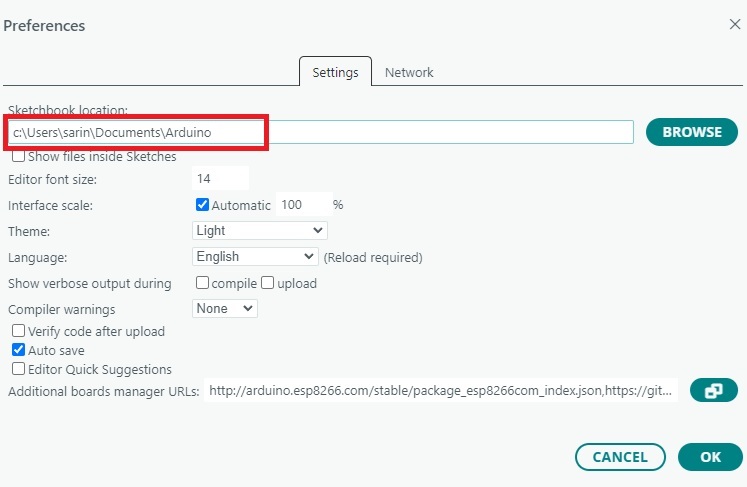The width and height of the screenshot is (747, 487).
Task: Open the Theme dropdown showing Light
Action: point(259,230)
